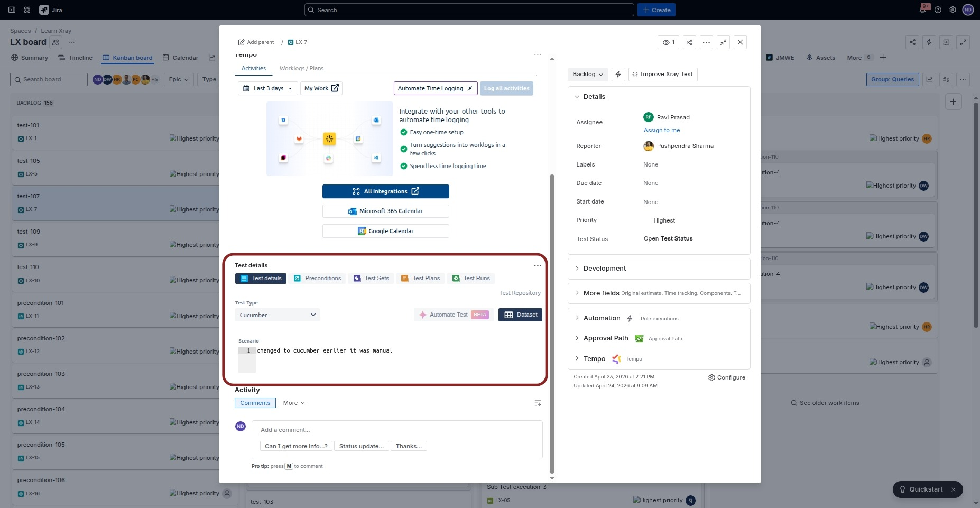Connect Google Calendar

[386, 232]
